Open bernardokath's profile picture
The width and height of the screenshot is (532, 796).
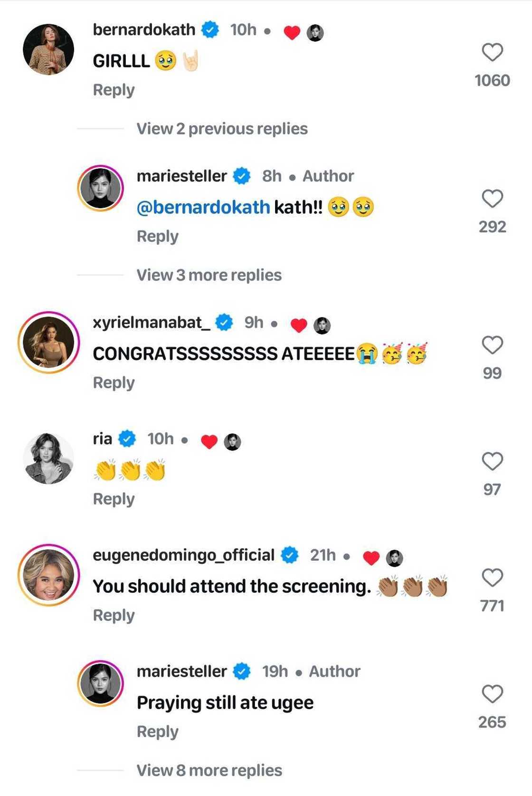click(x=48, y=49)
